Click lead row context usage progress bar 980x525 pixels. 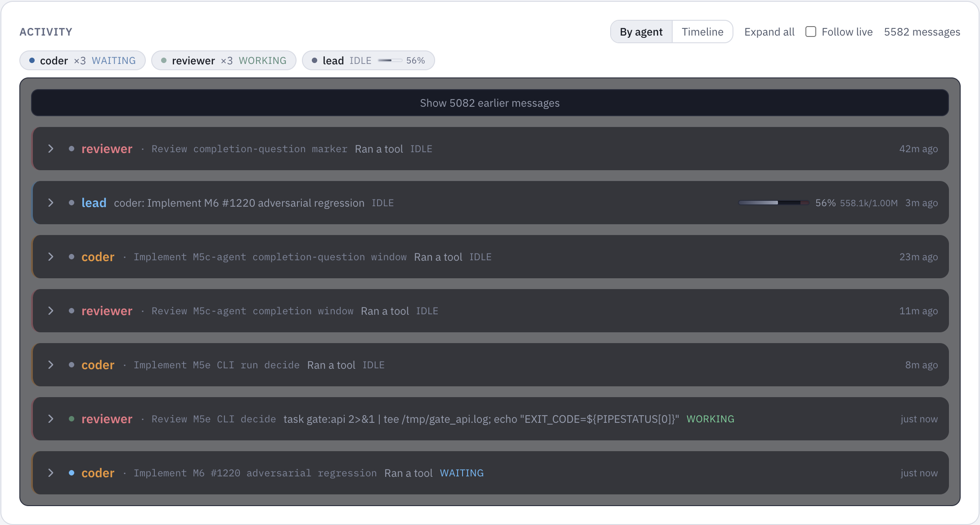773,203
